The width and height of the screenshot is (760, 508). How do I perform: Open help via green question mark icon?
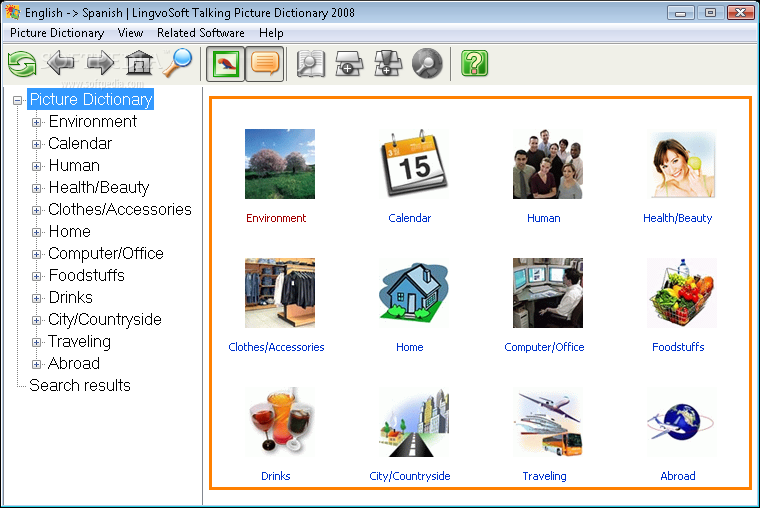(475, 64)
